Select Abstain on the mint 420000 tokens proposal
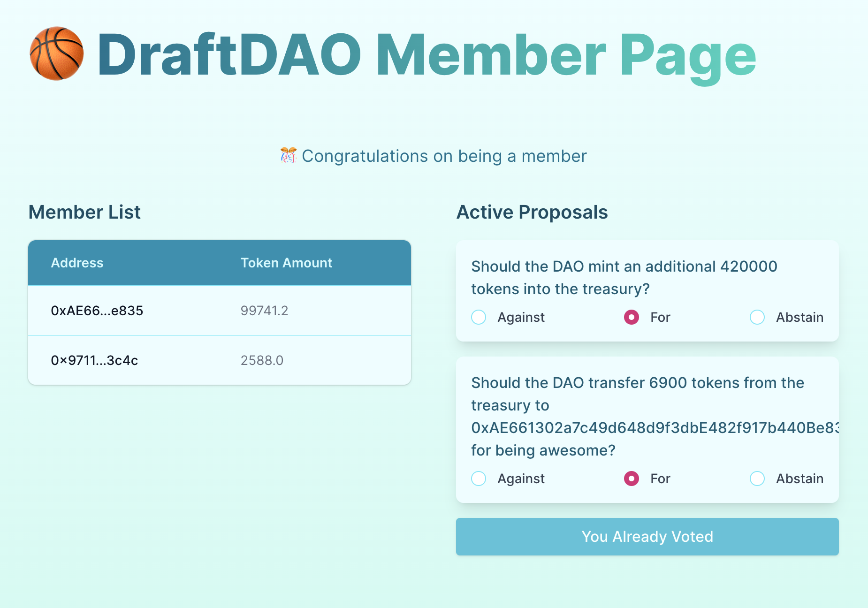 (x=757, y=317)
